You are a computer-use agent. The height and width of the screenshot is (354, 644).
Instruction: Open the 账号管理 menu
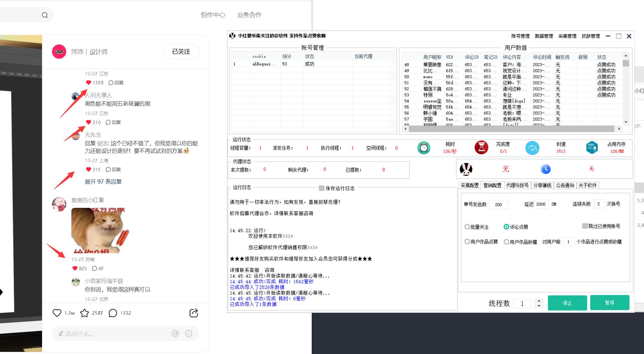point(520,36)
